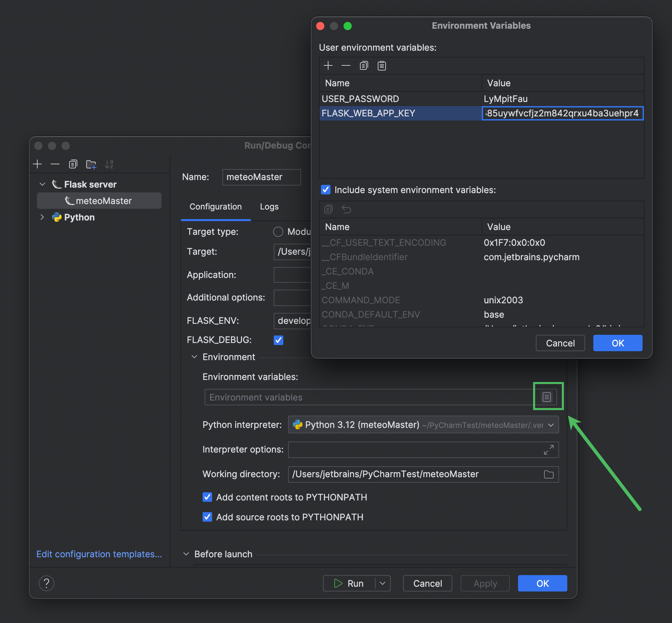Sort run configurations alphabetically
Screen dimensions: 672x623
(x=109, y=164)
